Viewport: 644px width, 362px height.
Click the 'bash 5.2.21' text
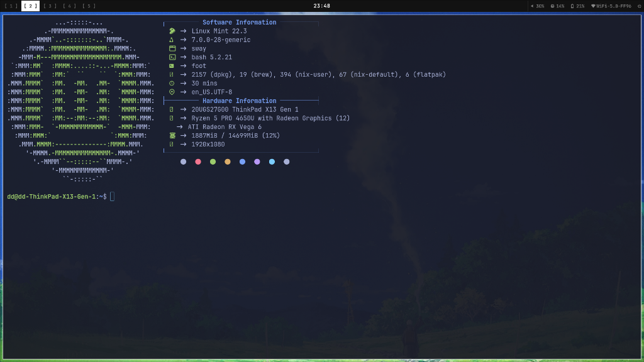(x=211, y=57)
